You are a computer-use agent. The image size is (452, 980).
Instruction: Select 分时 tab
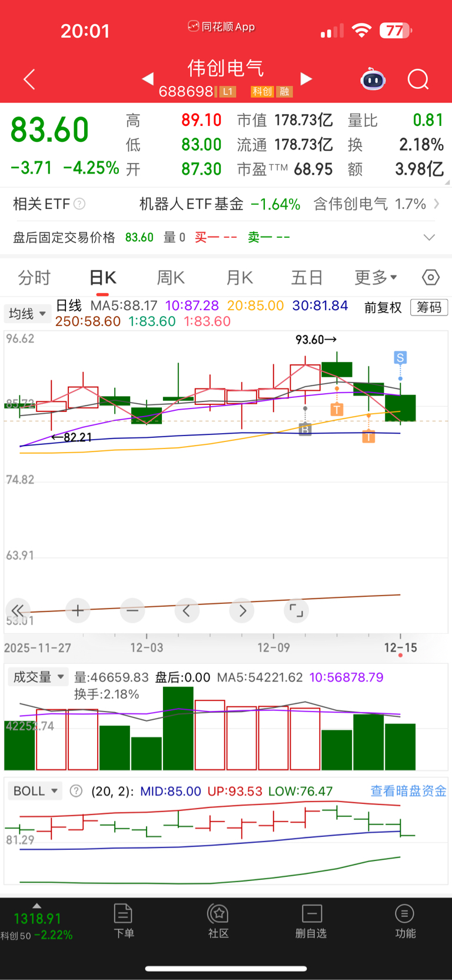coord(34,277)
